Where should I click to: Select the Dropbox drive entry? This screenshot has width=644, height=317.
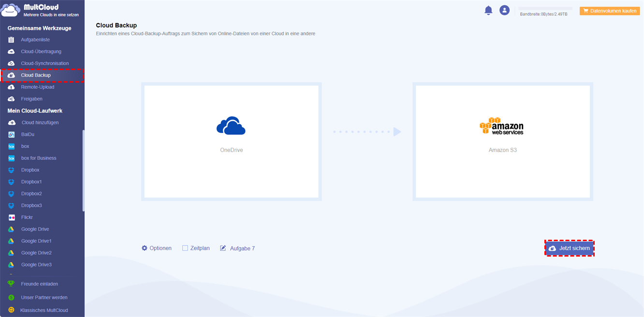[30, 170]
